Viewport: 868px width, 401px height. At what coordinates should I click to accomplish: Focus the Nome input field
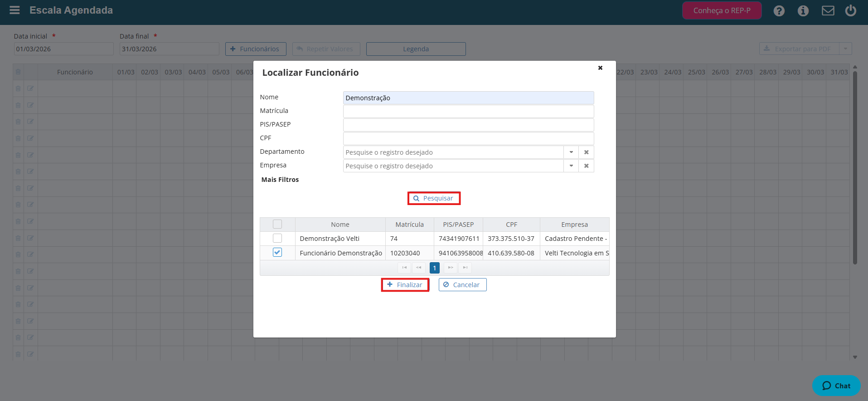468,98
